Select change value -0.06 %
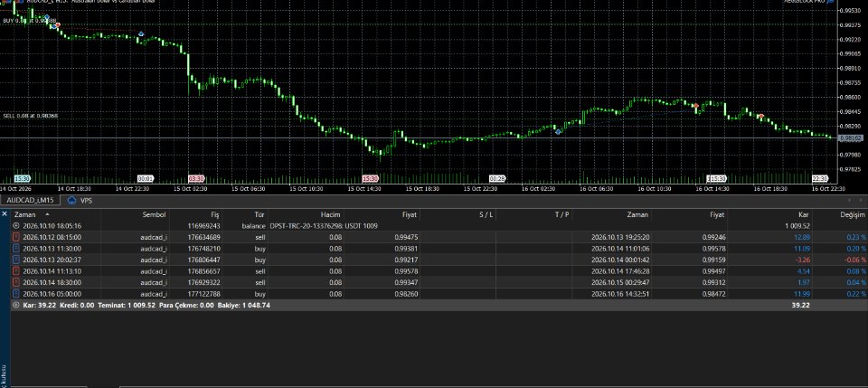 [854, 260]
